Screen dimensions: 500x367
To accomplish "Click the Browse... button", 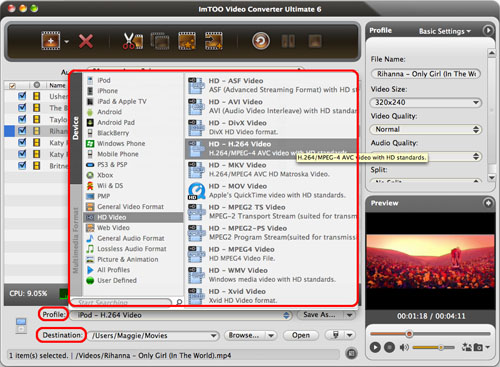I will click(244, 335).
